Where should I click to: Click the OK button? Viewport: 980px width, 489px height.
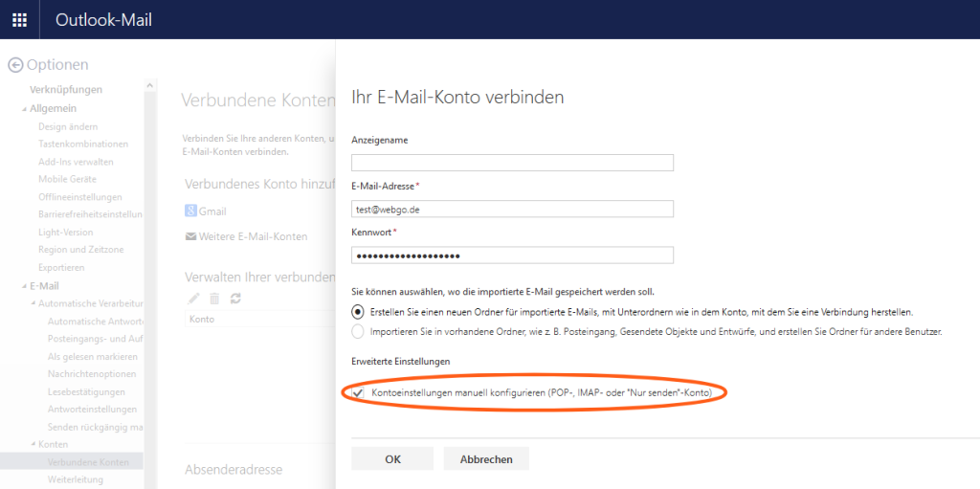tap(392, 459)
